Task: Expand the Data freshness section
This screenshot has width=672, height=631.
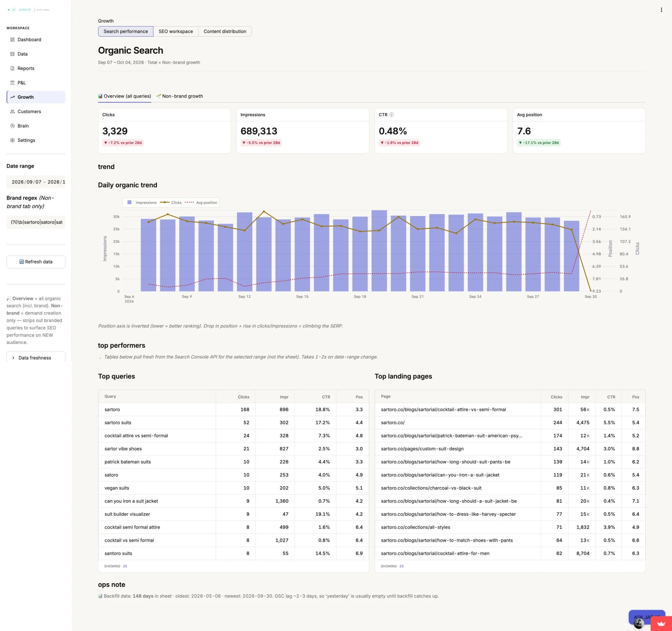Action: 36,357
